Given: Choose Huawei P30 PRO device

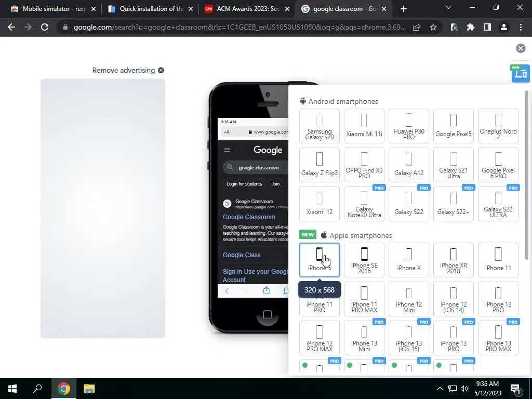Looking at the screenshot, I should (x=409, y=126).
